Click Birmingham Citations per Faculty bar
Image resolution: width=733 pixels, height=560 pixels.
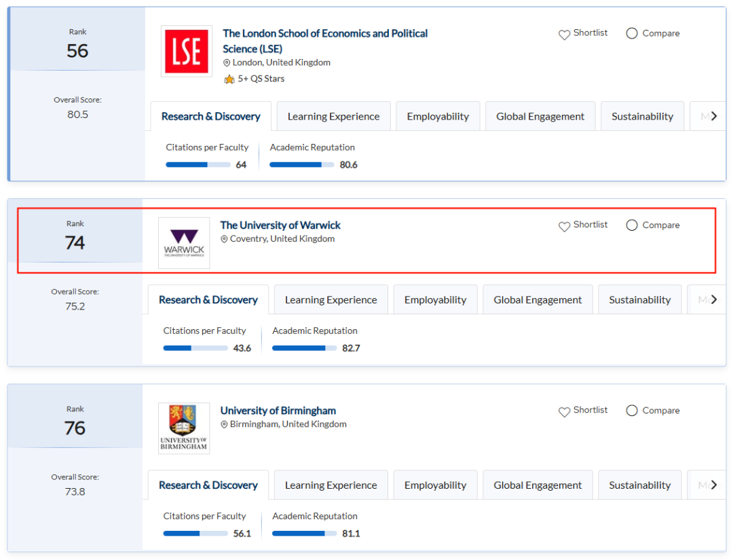[x=195, y=534]
